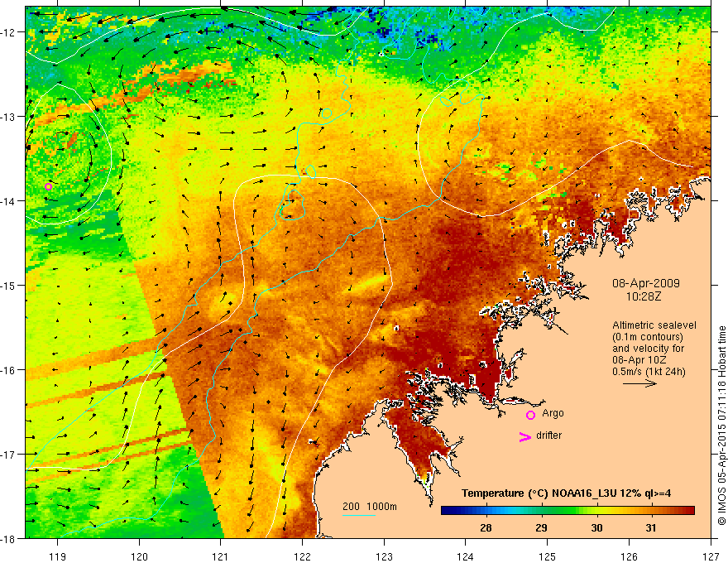Click the 0.5m/s velocity scale arrow
Viewport: 728px width, 563px height.
639,383
